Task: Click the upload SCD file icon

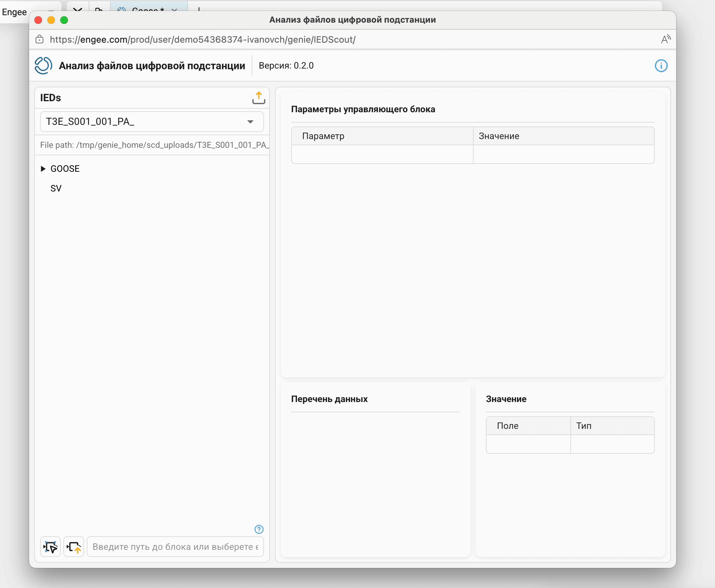Action: pyautogui.click(x=258, y=98)
